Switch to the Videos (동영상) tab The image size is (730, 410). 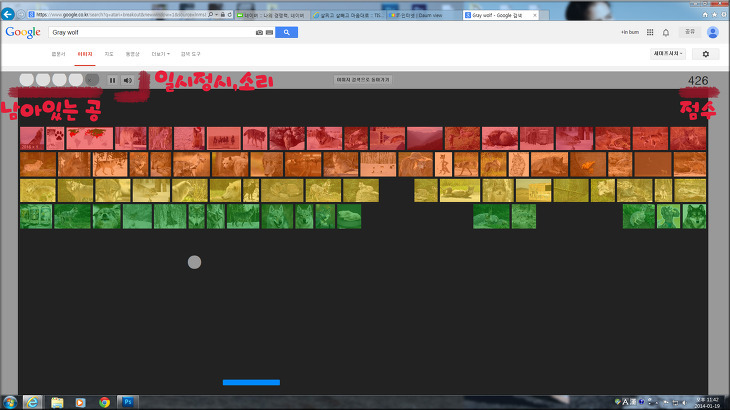tap(133, 54)
